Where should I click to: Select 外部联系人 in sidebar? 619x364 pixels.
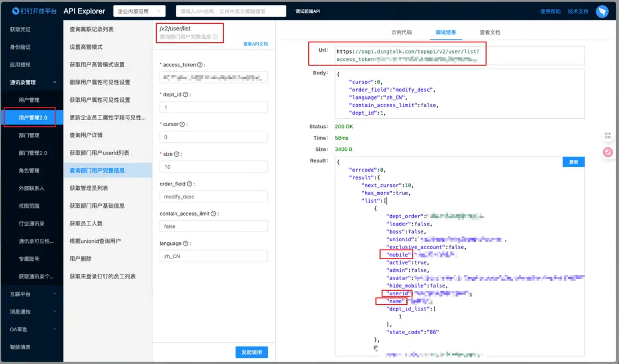click(x=32, y=188)
